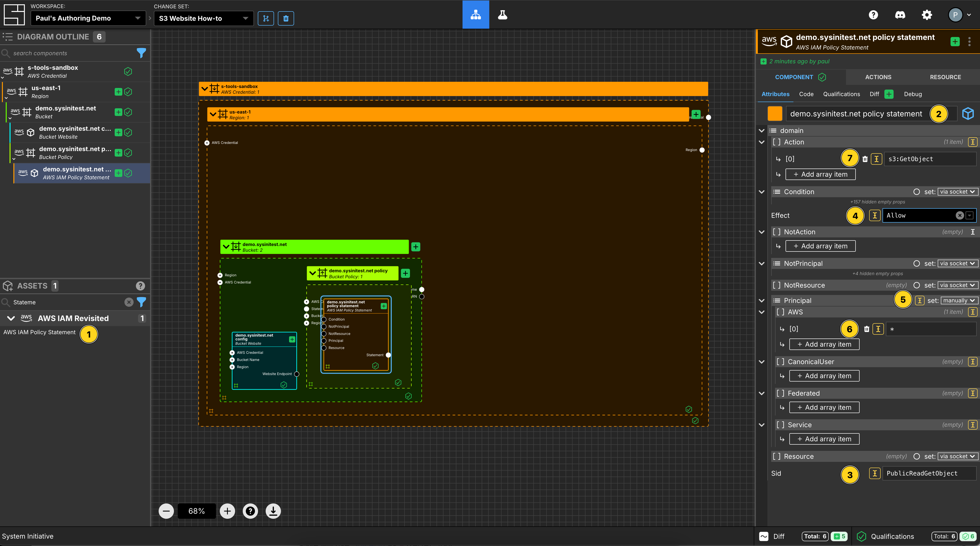Open the Qualifications subtab

tap(841, 94)
